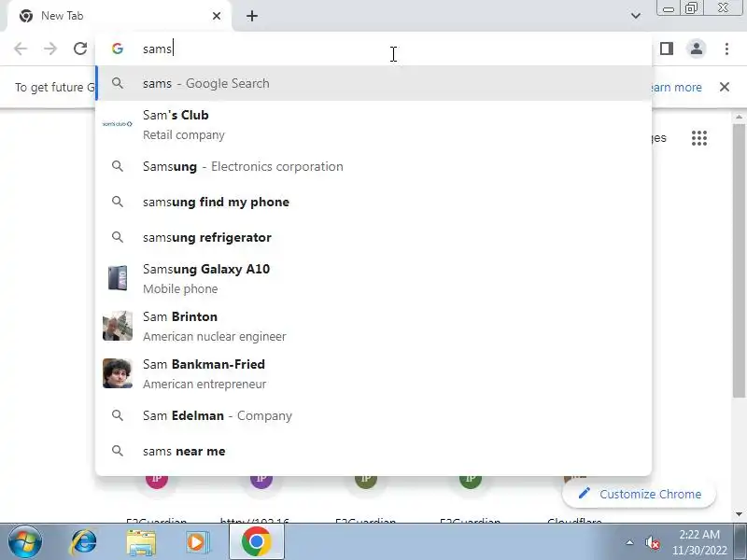The height and width of the screenshot is (560, 747).
Task: Click the search icon beside 'samsung refrigerator'
Action: [x=118, y=237]
